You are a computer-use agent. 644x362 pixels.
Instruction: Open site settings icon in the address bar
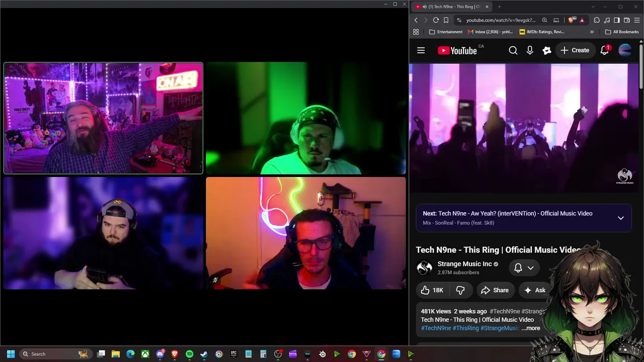coord(458,20)
